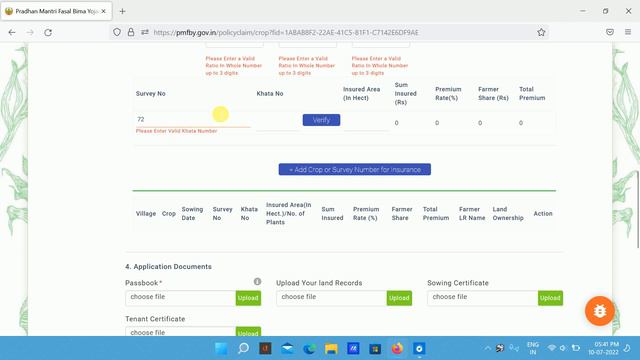
Task: Open Windows taskbar search
Action: (243, 349)
